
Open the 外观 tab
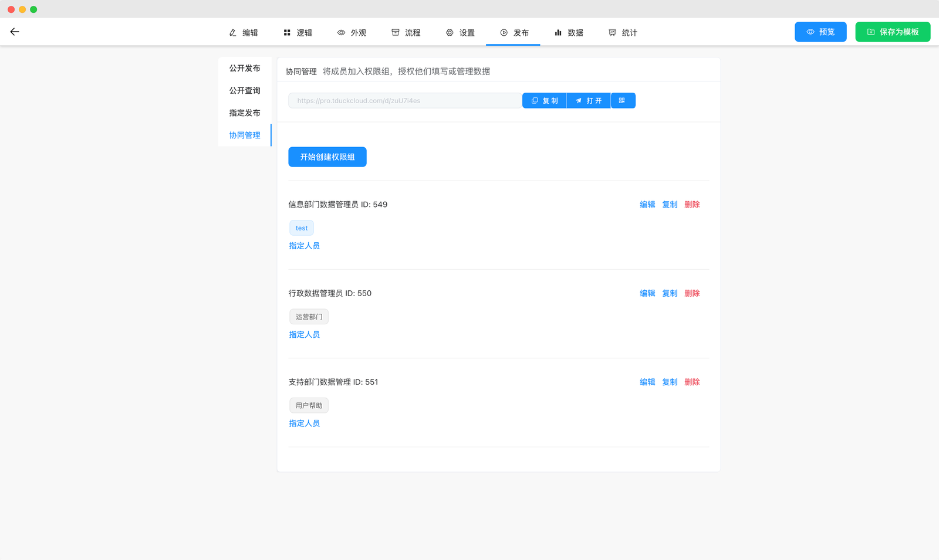point(352,33)
